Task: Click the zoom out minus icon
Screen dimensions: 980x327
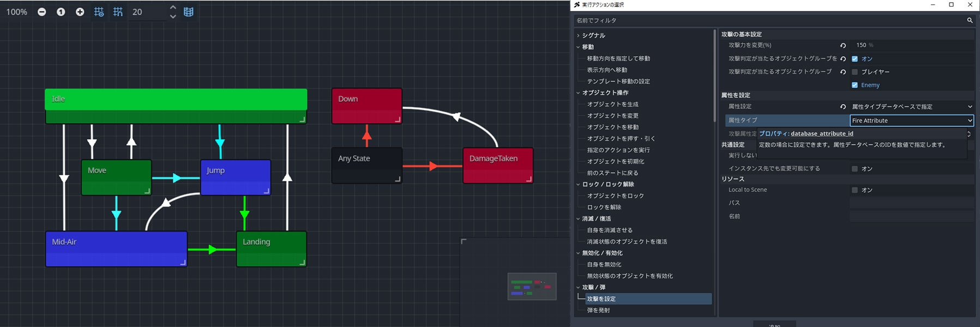Action: (x=42, y=12)
